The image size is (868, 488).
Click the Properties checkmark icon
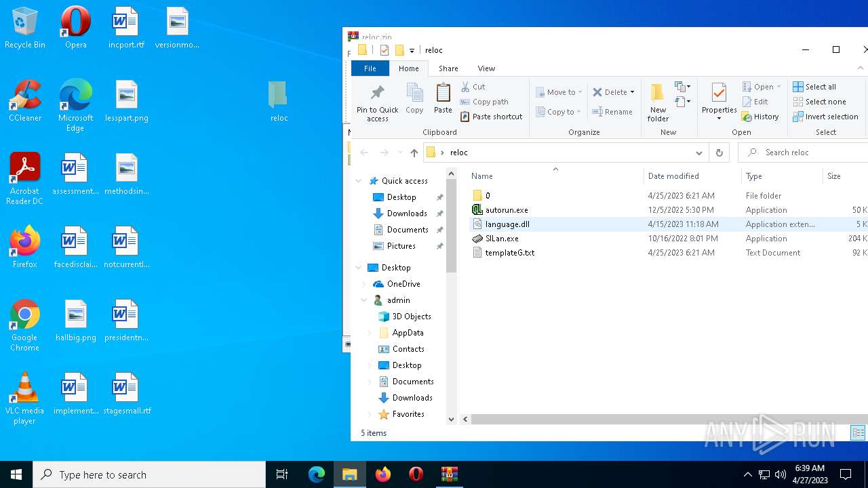click(719, 92)
